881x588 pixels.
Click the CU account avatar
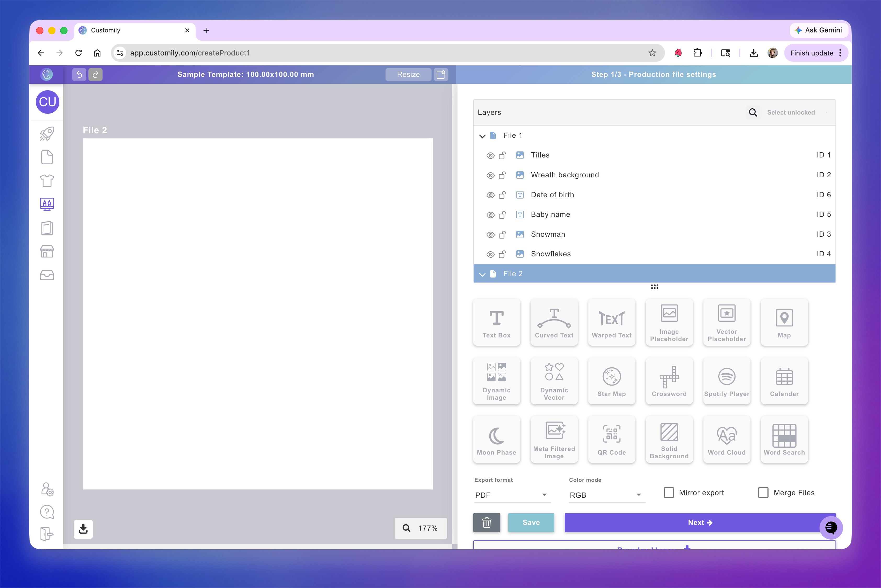47,102
